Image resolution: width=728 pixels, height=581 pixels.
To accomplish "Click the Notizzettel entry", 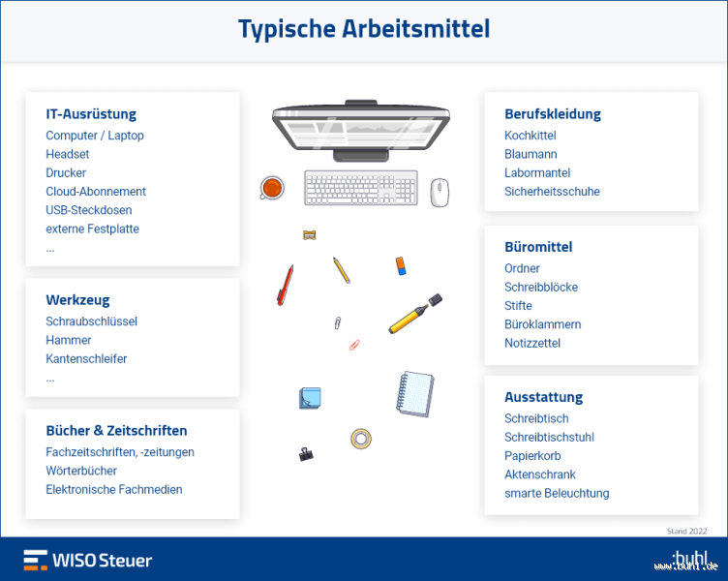I will (x=532, y=343).
